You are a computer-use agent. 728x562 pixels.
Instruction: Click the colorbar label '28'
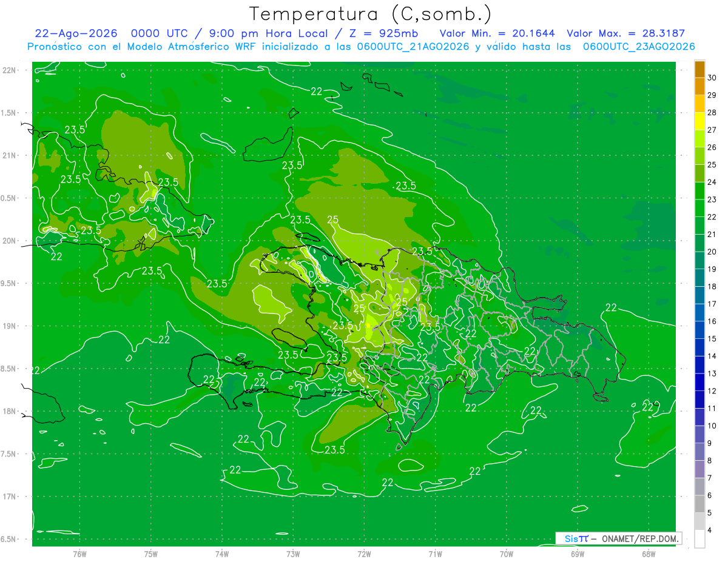pos(712,113)
